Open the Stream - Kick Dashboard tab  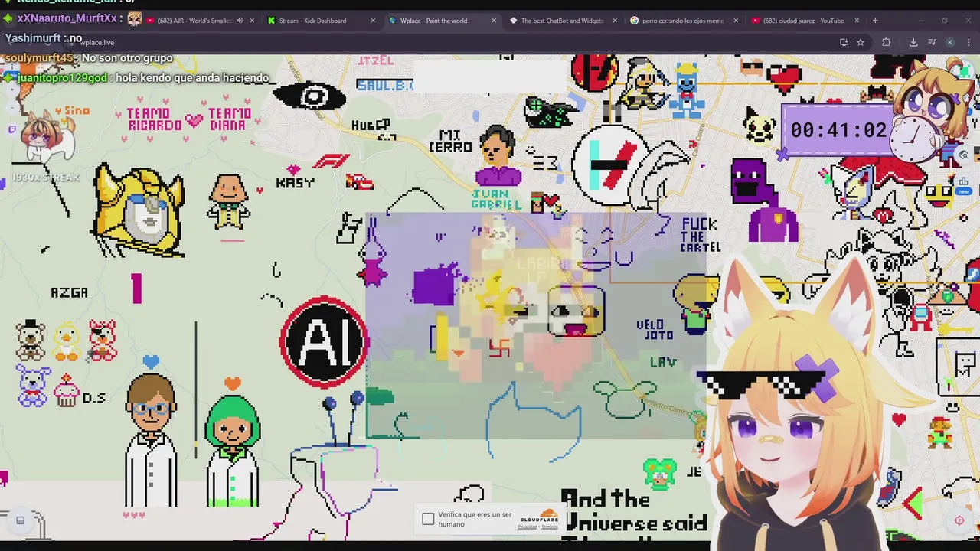click(x=312, y=21)
